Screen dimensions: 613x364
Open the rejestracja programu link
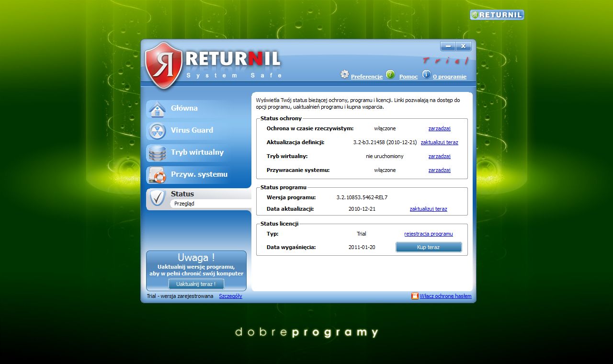428,234
